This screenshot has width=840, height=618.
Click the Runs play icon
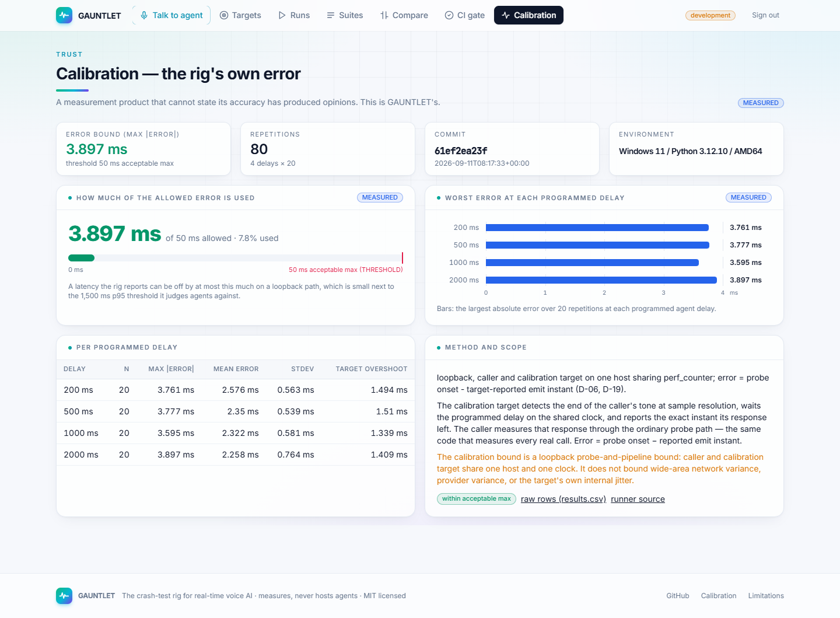282,15
